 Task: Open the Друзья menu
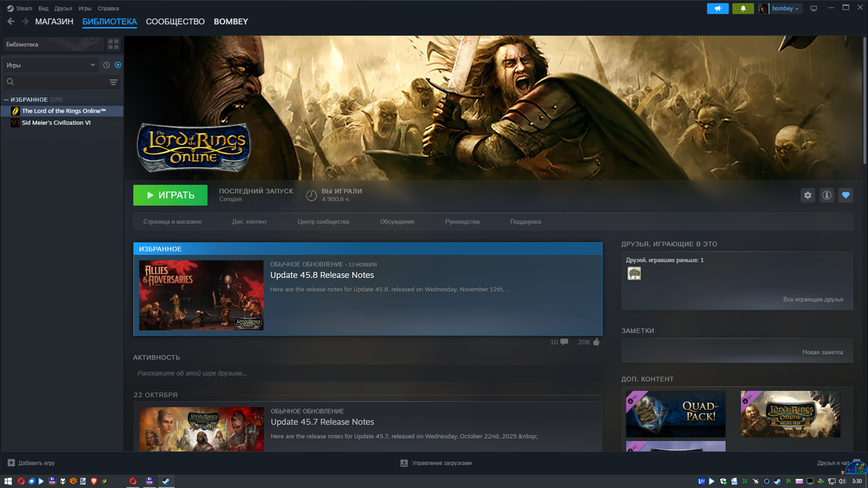pyautogui.click(x=63, y=9)
